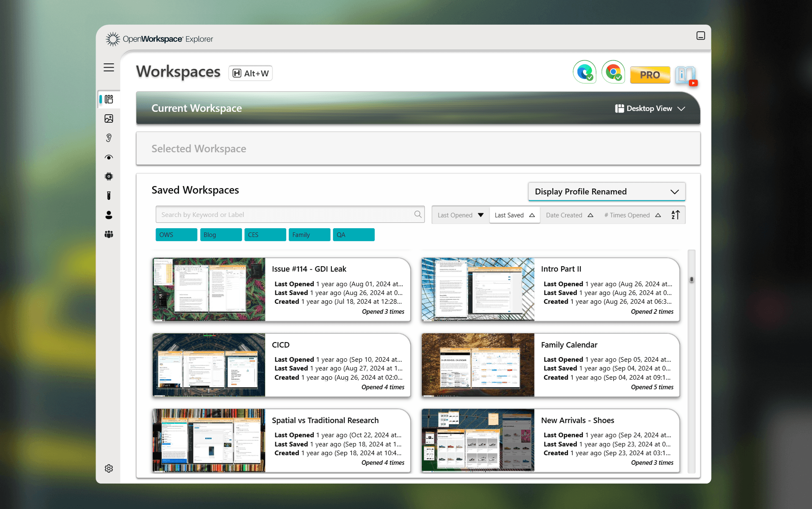812x509 pixels.
Task: Click the Chrome browser status icon
Action: 613,72
